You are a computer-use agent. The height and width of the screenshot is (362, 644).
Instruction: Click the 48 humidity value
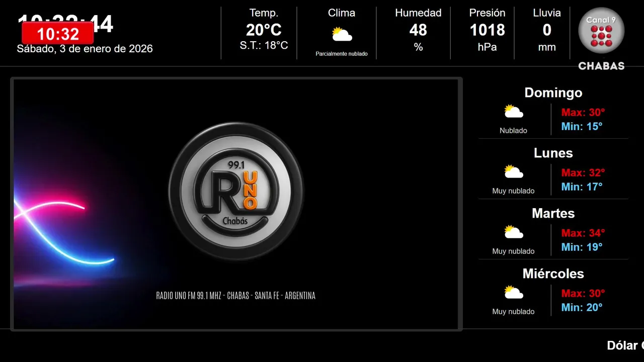418,30
